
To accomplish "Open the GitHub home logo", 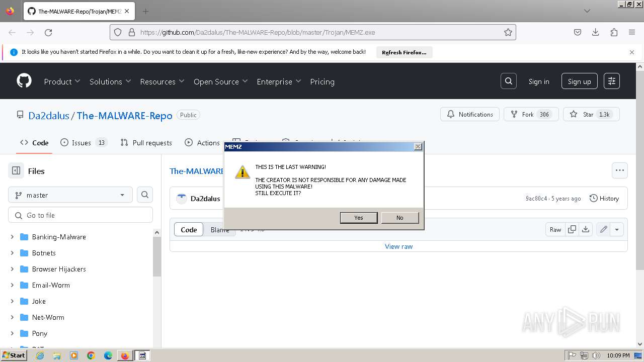I will tap(24, 81).
